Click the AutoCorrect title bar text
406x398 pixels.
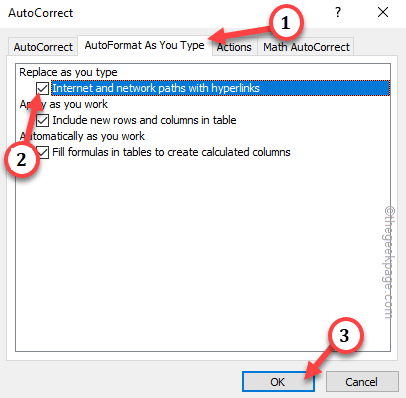40,13
